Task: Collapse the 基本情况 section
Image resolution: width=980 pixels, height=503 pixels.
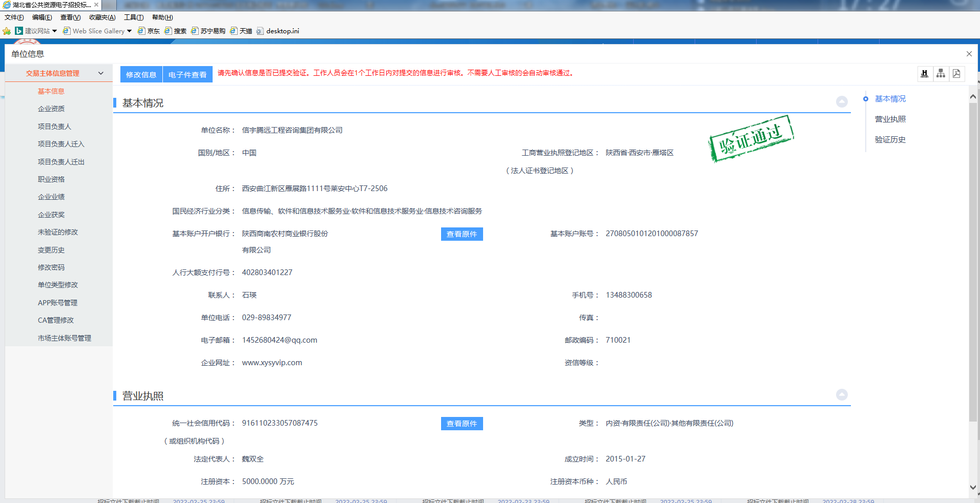Action: coord(842,102)
